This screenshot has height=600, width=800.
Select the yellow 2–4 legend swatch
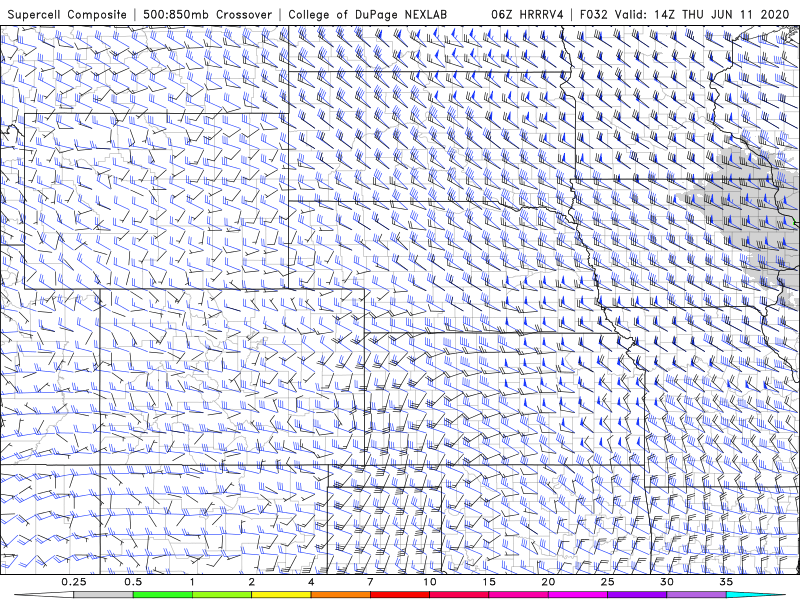pyautogui.click(x=281, y=595)
